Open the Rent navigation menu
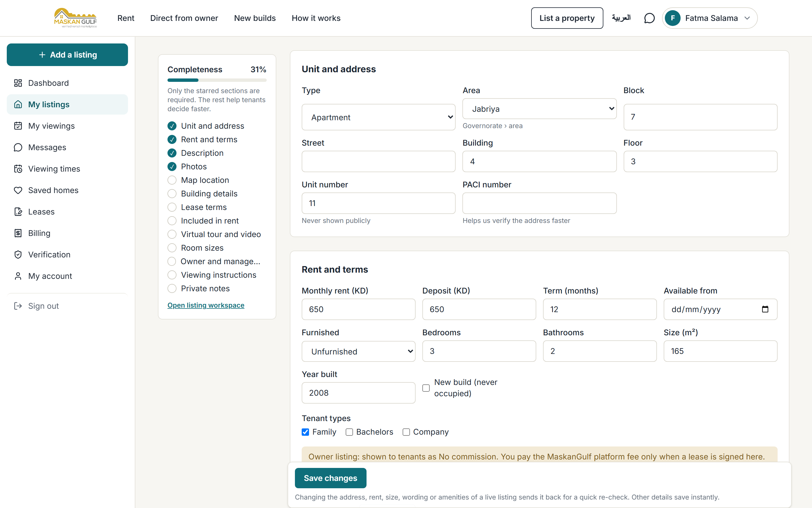 click(x=126, y=18)
